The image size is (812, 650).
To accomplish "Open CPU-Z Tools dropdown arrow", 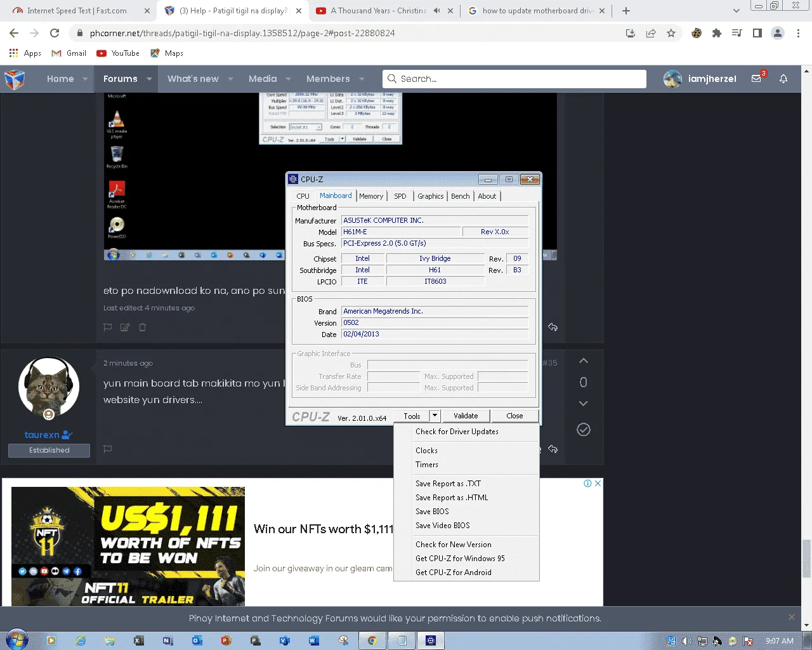I will [435, 416].
